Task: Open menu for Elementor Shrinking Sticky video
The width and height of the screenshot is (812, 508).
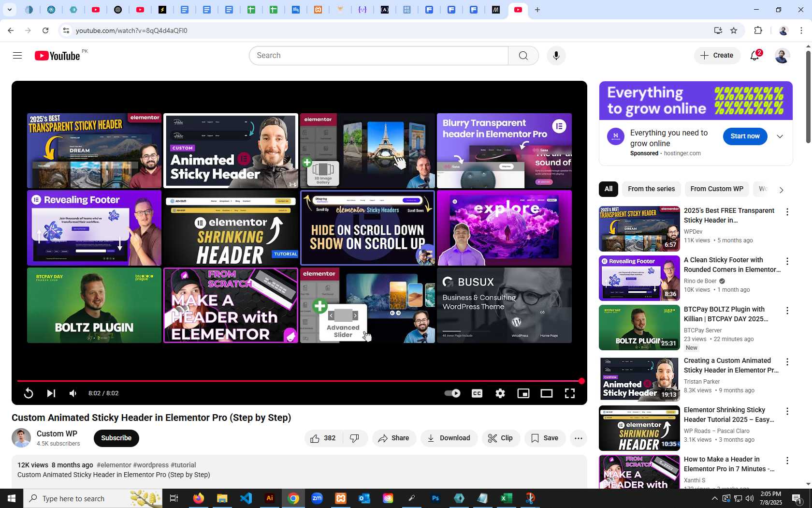Action: point(787,411)
